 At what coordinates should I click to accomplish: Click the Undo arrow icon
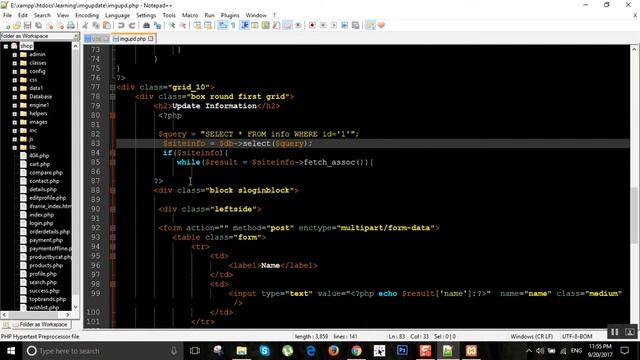[121, 26]
